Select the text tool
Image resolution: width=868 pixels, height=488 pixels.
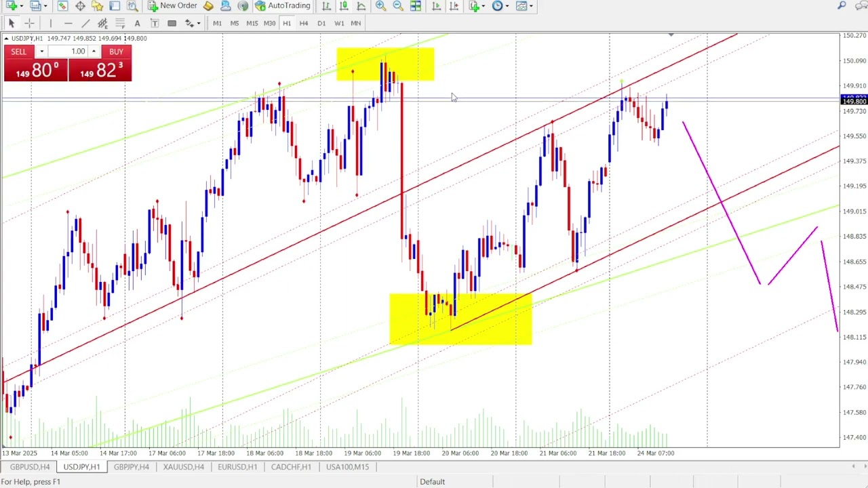(137, 23)
